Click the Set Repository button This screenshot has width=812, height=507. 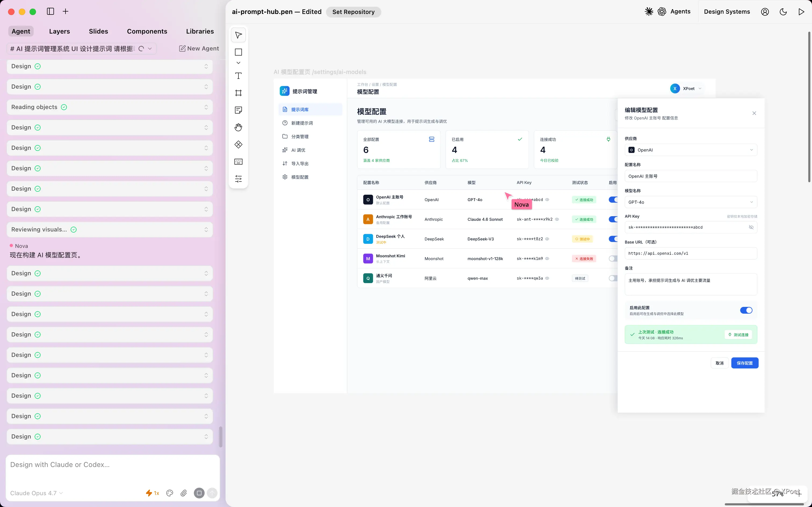353,12
